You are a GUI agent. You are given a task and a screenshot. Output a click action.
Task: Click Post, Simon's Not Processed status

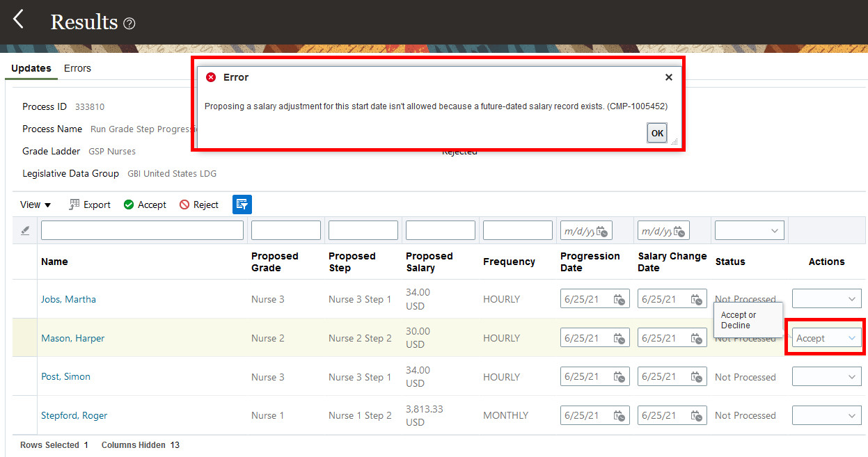point(745,377)
